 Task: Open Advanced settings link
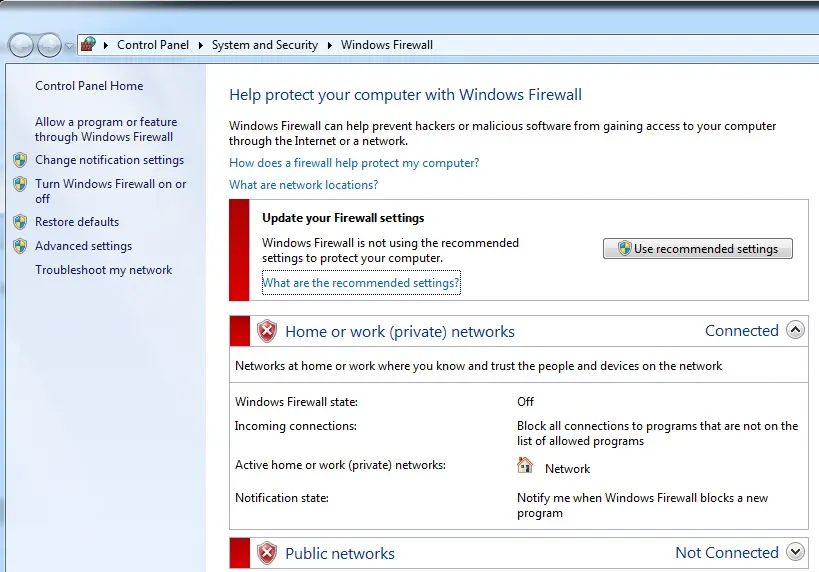tap(83, 246)
